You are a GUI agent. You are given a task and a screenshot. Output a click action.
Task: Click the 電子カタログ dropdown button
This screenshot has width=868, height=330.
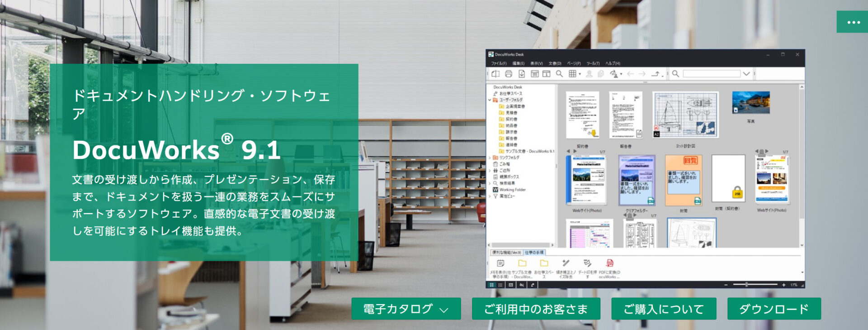pyautogui.click(x=406, y=309)
